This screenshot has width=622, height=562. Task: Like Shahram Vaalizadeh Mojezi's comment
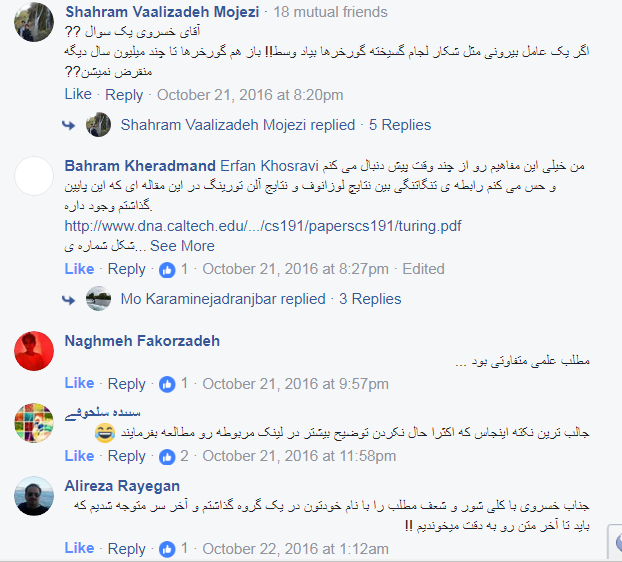point(78,94)
